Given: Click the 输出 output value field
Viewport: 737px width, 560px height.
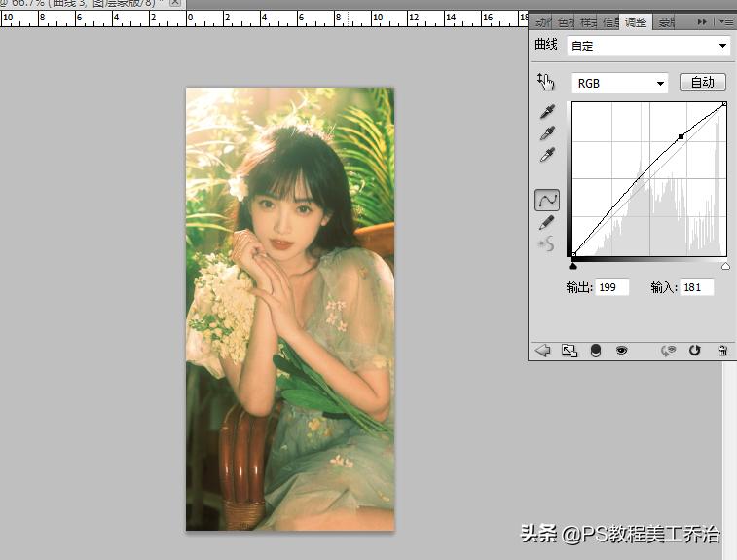Looking at the screenshot, I should click(612, 287).
